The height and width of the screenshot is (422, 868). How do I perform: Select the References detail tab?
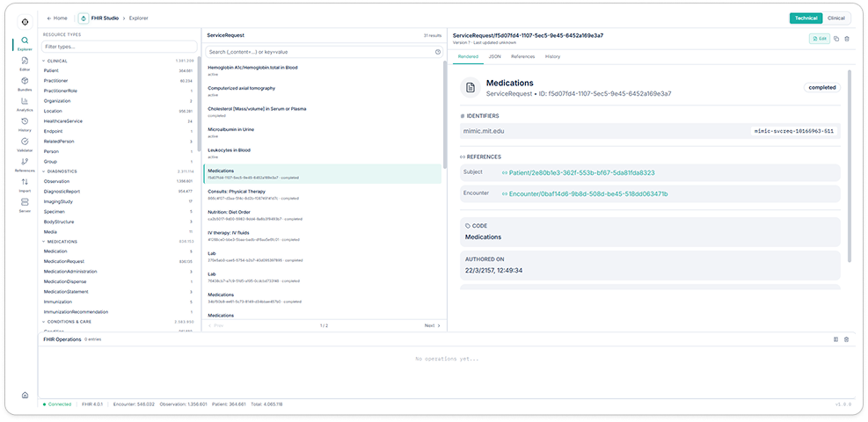click(x=522, y=56)
